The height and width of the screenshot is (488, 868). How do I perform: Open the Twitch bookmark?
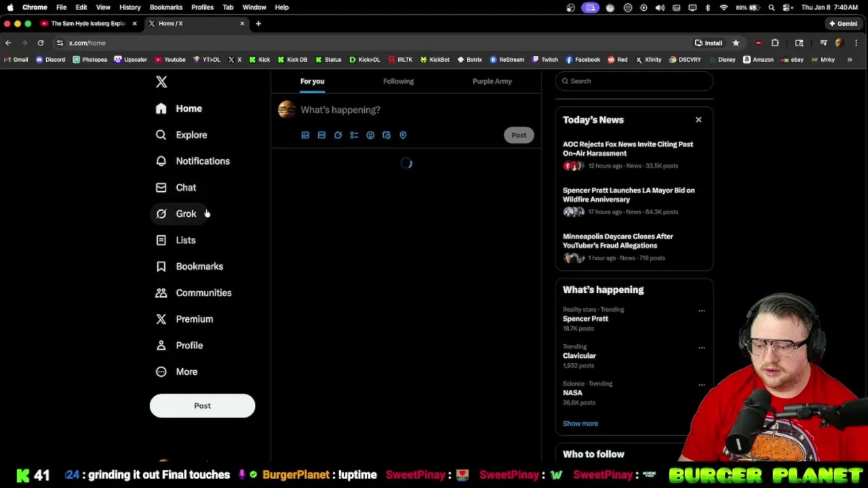click(545, 60)
